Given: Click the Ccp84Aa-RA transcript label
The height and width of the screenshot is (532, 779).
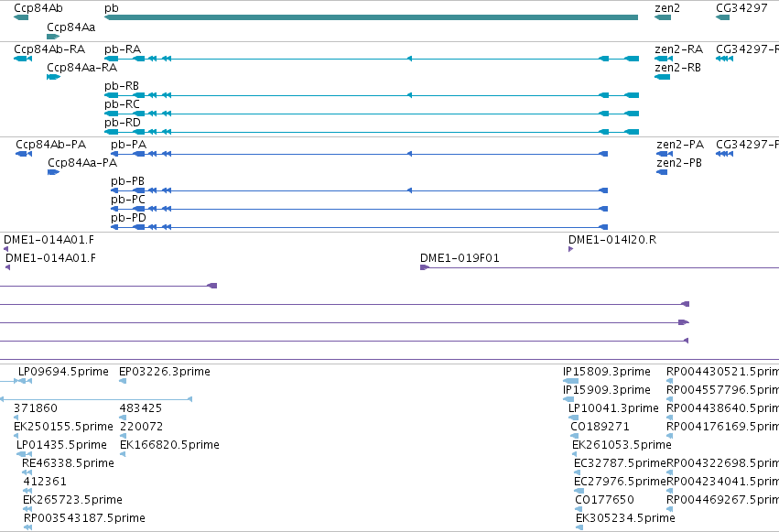Looking at the screenshot, I should click(82, 68).
